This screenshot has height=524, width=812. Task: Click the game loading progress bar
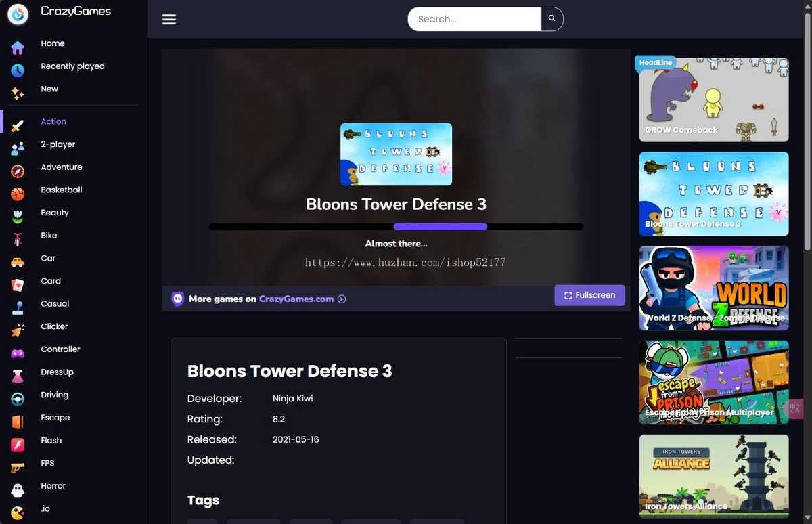pos(396,227)
